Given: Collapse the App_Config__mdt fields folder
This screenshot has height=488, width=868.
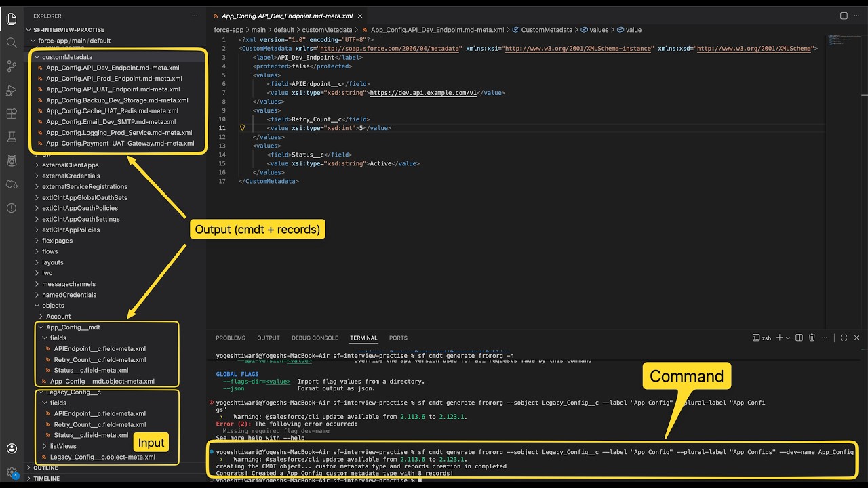Looking at the screenshot, I should tap(58, 338).
